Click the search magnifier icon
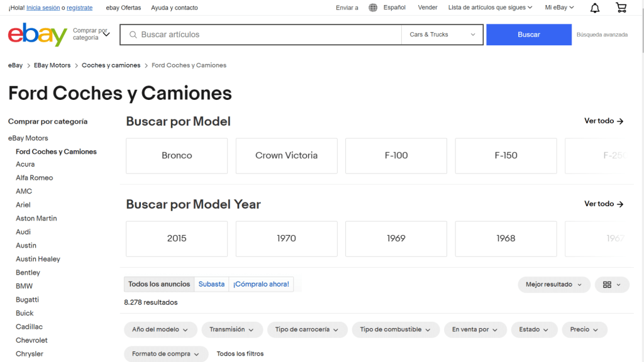644x362 pixels. click(133, 35)
